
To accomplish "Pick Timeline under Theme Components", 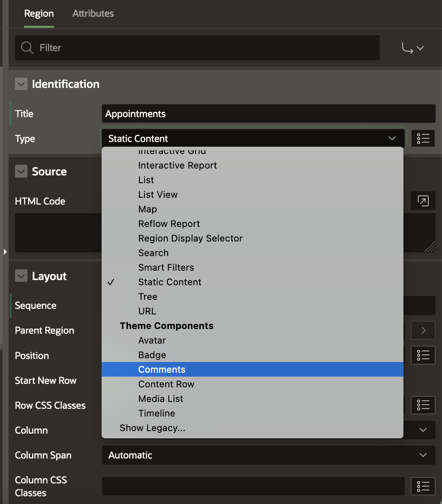I will (x=156, y=413).
